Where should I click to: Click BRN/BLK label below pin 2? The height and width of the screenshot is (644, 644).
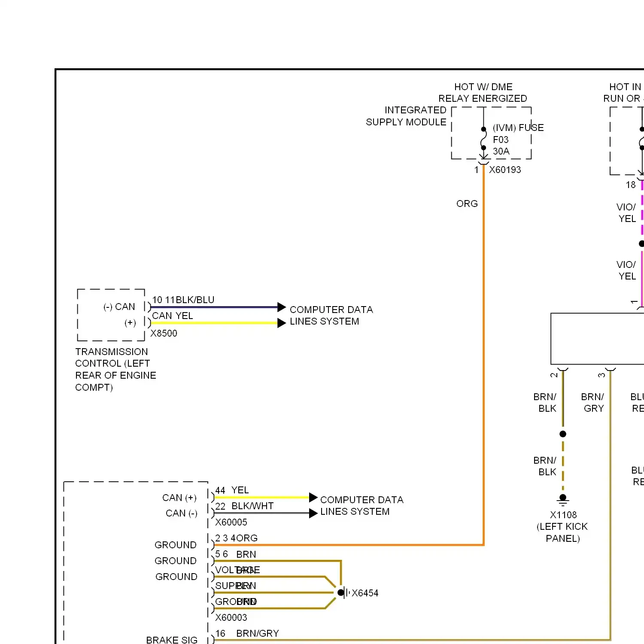545,402
